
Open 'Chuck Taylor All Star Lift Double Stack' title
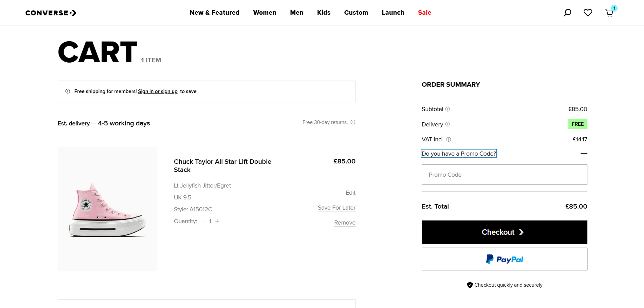[x=223, y=166]
